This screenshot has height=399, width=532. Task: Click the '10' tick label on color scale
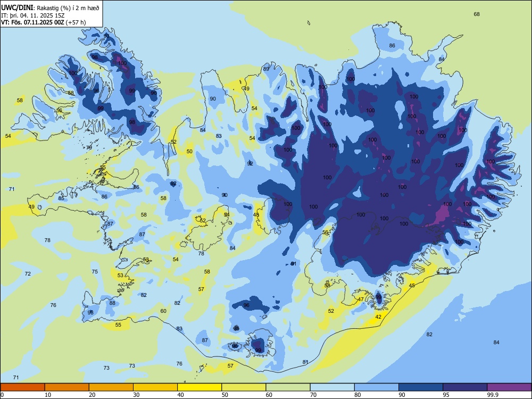click(x=48, y=395)
